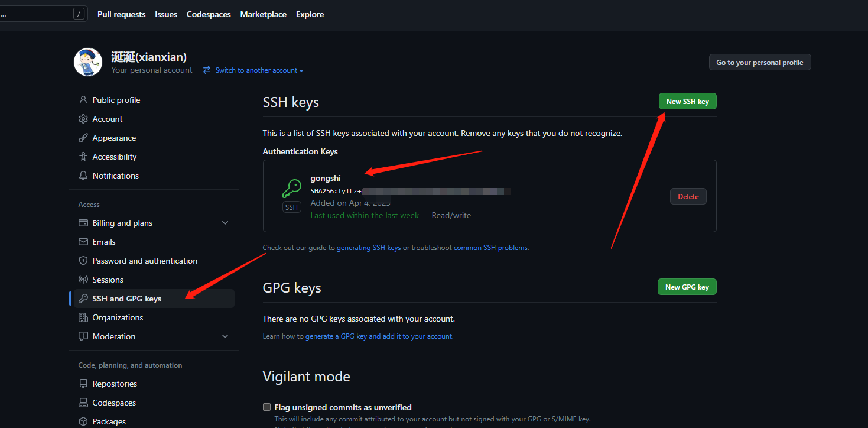Expand the Moderation section chevron
868x428 pixels.
tap(225, 336)
